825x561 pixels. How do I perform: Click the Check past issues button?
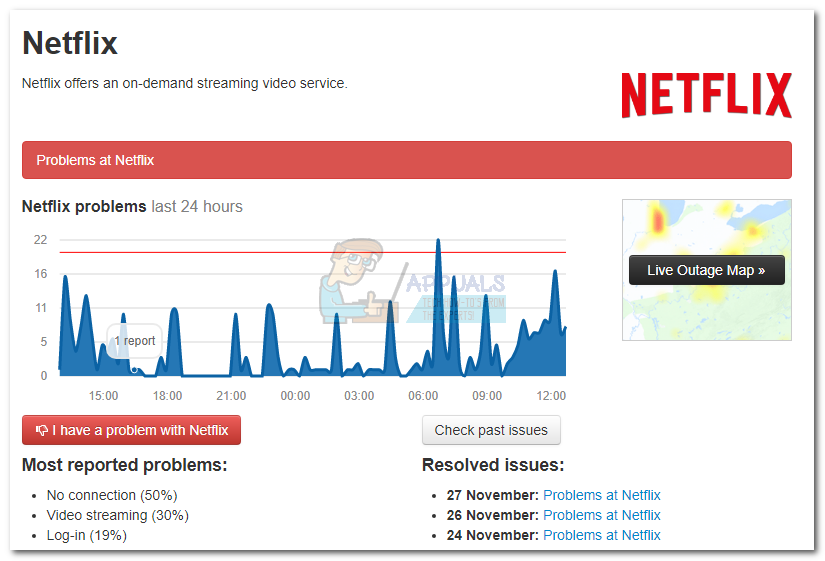pos(491,430)
